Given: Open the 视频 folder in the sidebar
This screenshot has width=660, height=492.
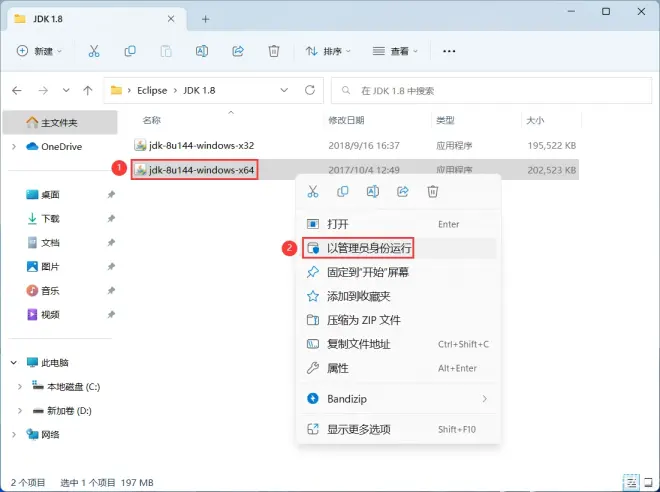Looking at the screenshot, I should click(x=50, y=314).
